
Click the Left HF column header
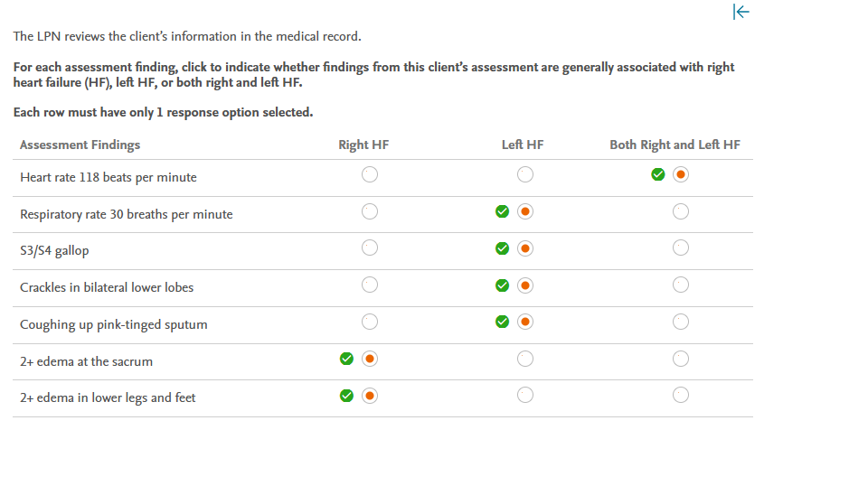point(523,145)
